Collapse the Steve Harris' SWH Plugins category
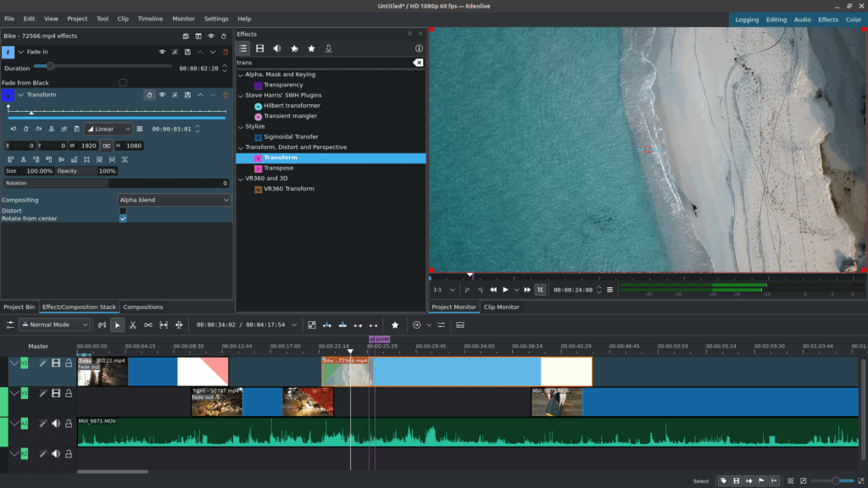 240,96
